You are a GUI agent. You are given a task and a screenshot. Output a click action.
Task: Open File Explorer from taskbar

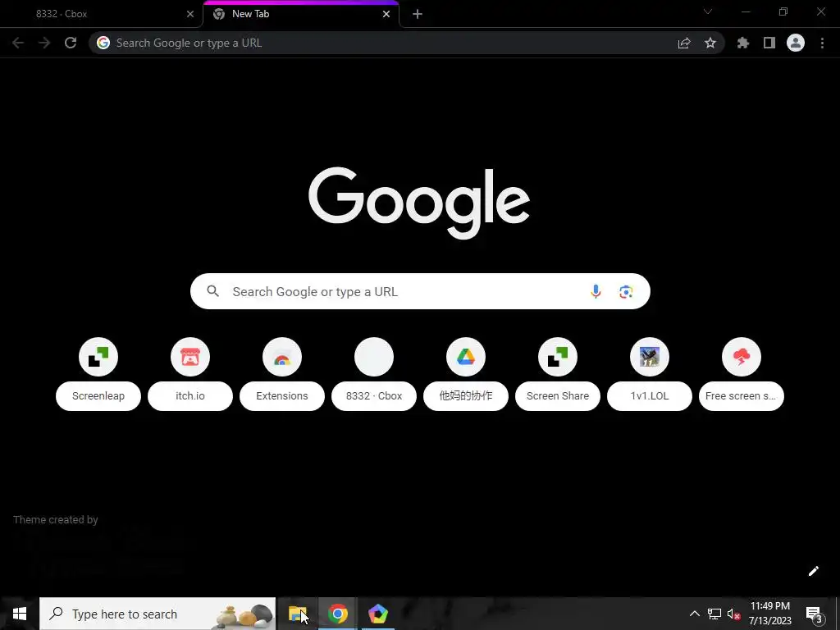(297, 614)
